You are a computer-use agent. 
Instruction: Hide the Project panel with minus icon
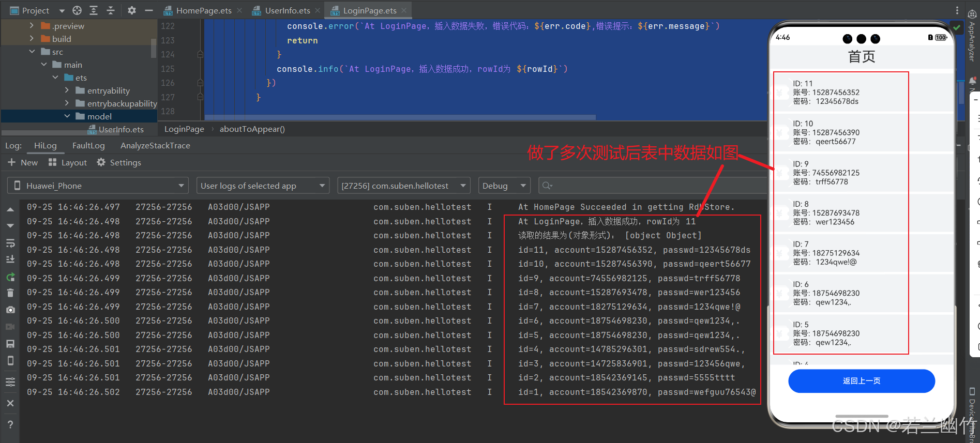coord(148,10)
